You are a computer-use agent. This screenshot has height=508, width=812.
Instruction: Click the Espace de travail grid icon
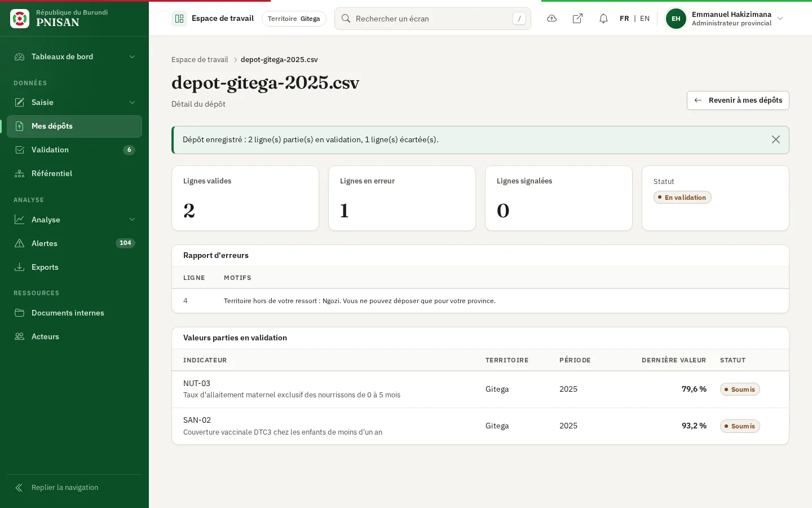(179, 19)
